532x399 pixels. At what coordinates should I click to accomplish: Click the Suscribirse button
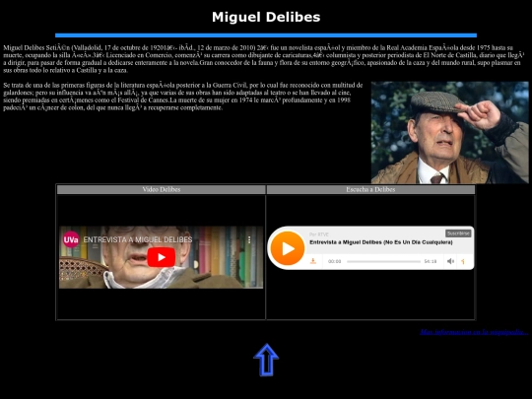click(458, 233)
